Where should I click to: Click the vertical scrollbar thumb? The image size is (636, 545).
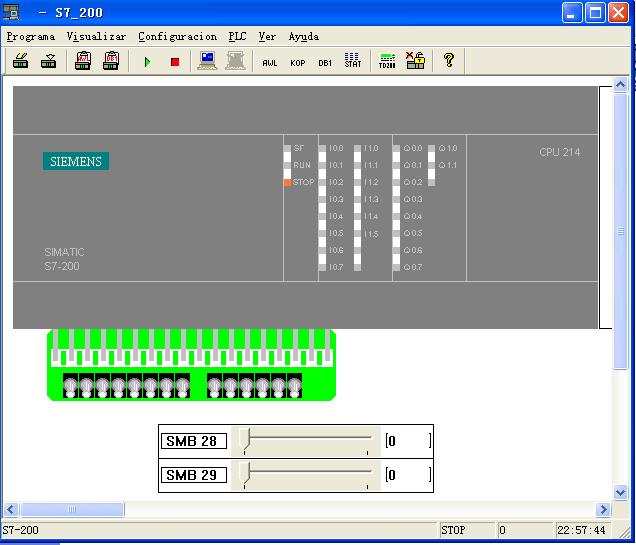click(x=620, y=231)
